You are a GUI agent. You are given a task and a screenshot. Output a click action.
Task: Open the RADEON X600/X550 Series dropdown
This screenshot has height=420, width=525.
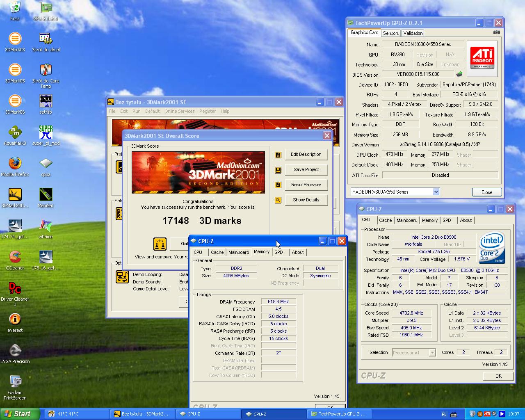[x=436, y=192]
